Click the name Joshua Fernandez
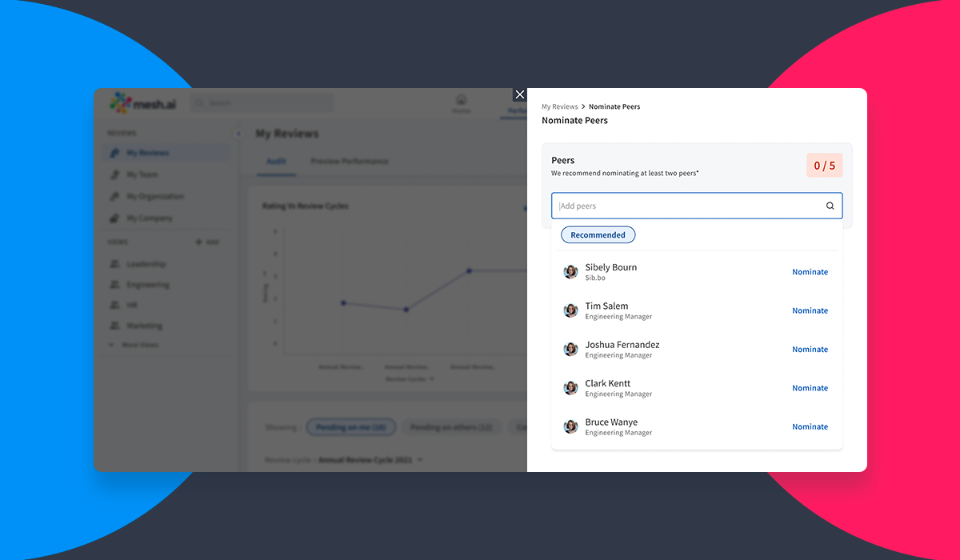This screenshot has width=960, height=560. pos(622,345)
